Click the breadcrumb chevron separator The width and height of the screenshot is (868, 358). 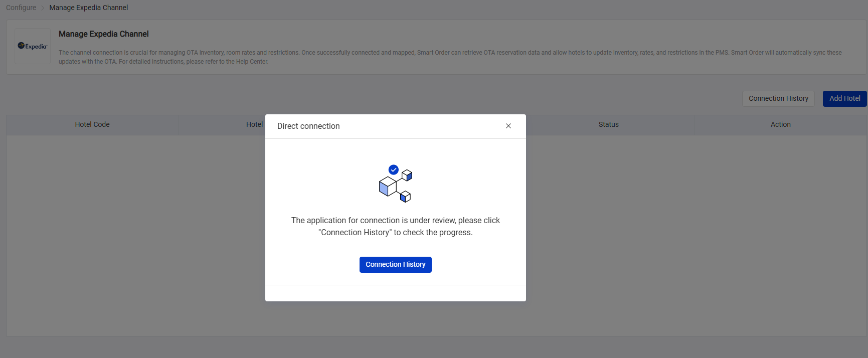coord(43,8)
